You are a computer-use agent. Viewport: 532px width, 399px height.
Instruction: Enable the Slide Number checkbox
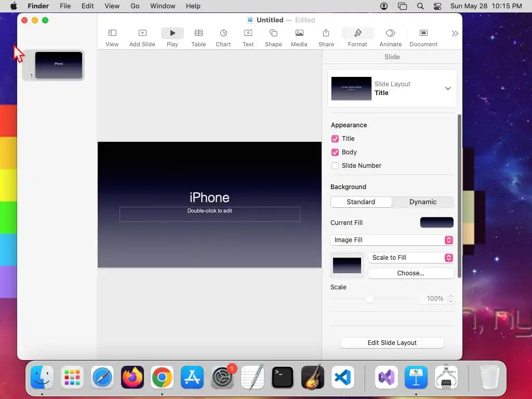(x=335, y=166)
